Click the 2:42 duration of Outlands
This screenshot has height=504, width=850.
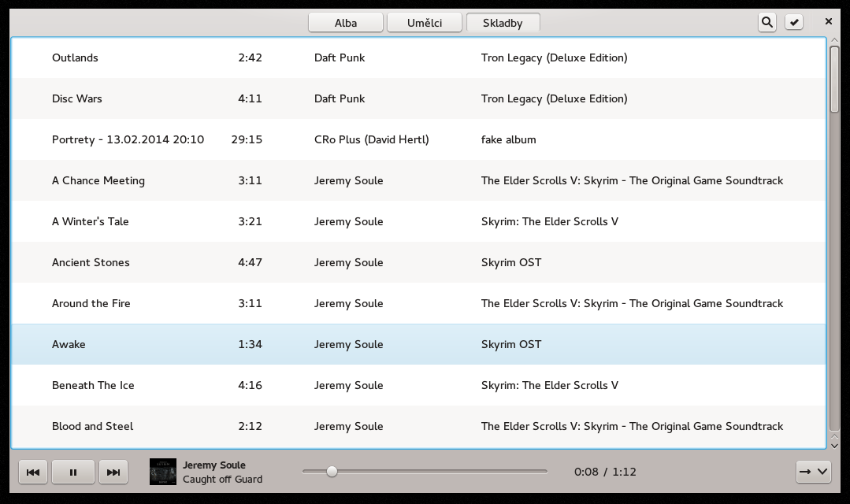tap(250, 57)
